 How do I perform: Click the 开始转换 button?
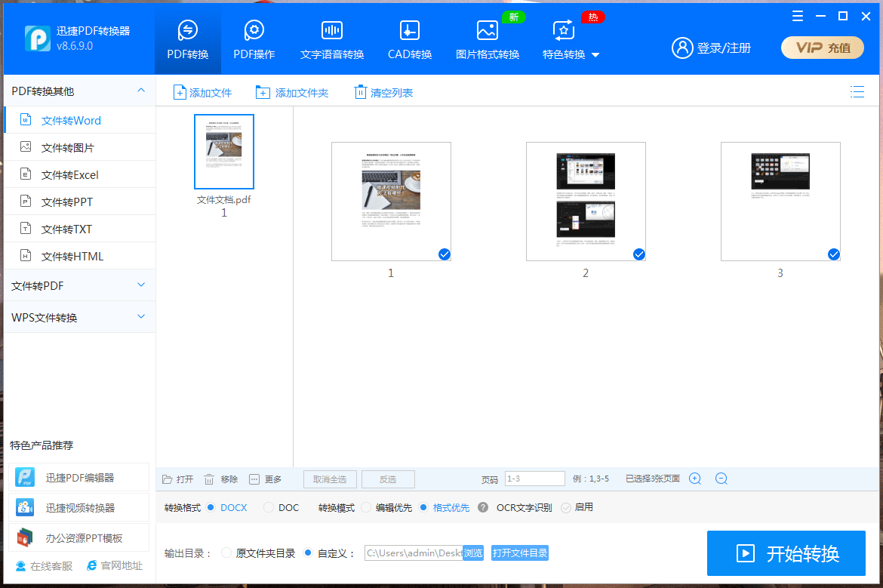pyautogui.click(x=786, y=553)
